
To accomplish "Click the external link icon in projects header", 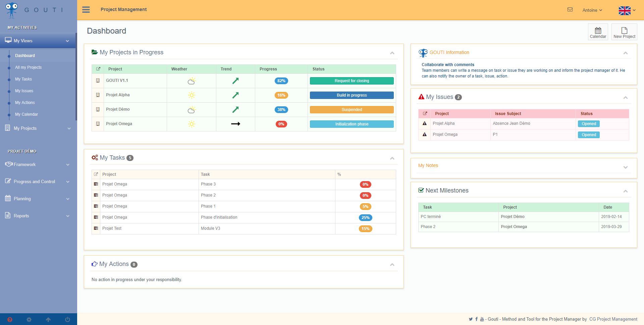I will coord(98,69).
